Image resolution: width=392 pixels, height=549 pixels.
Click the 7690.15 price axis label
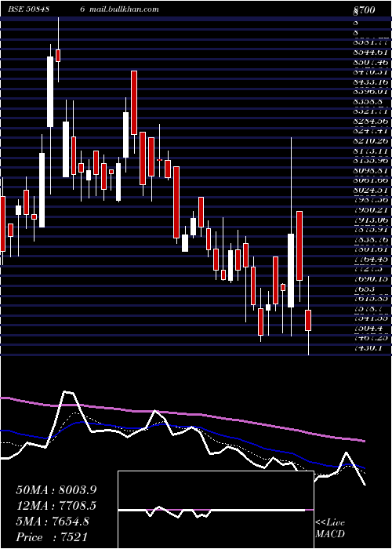click(x=370, y=278)
